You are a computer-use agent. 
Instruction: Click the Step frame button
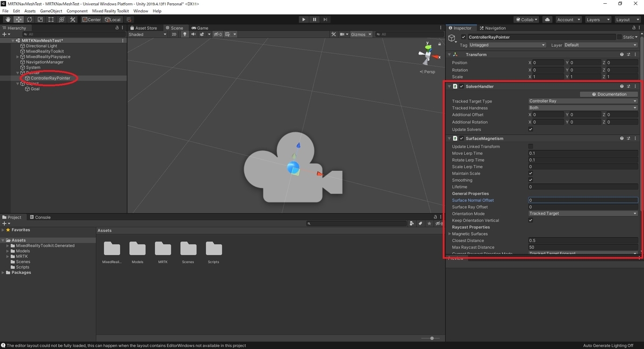coord(325,19)
